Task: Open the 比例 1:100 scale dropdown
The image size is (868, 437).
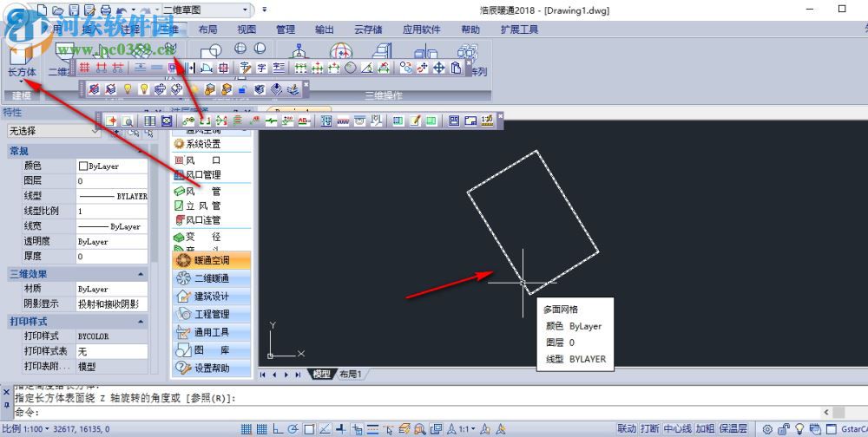Action: click(25, 428)
